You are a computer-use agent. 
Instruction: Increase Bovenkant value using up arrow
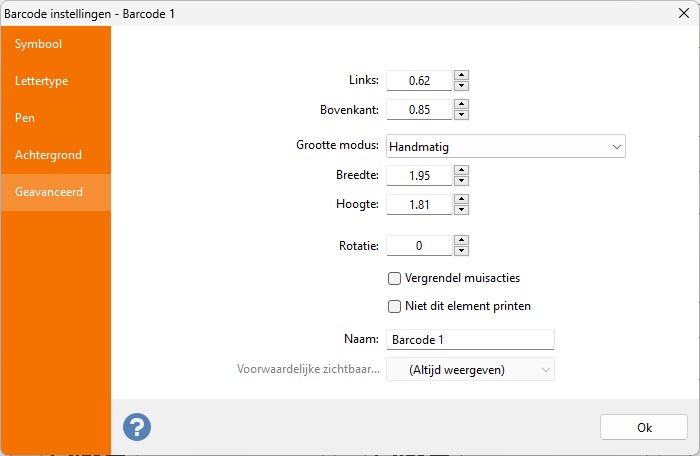pos(461,104)
